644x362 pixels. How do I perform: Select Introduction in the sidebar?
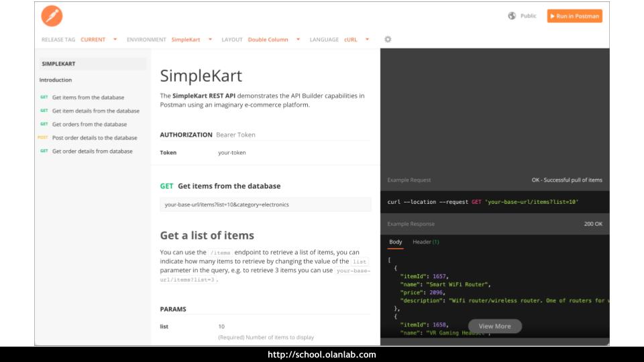56,80
